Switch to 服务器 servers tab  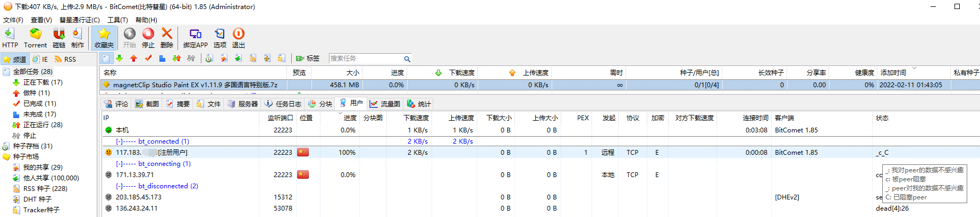coord(242,104)
